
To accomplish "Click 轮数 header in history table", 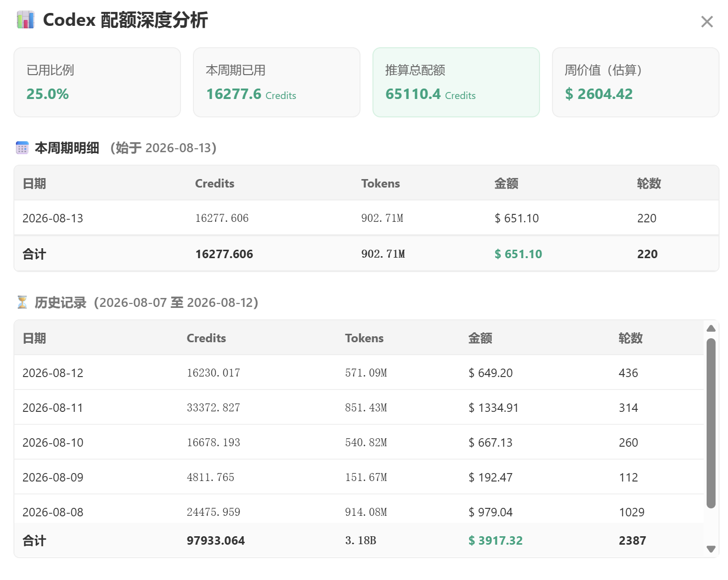I will [x=631, y=338].
